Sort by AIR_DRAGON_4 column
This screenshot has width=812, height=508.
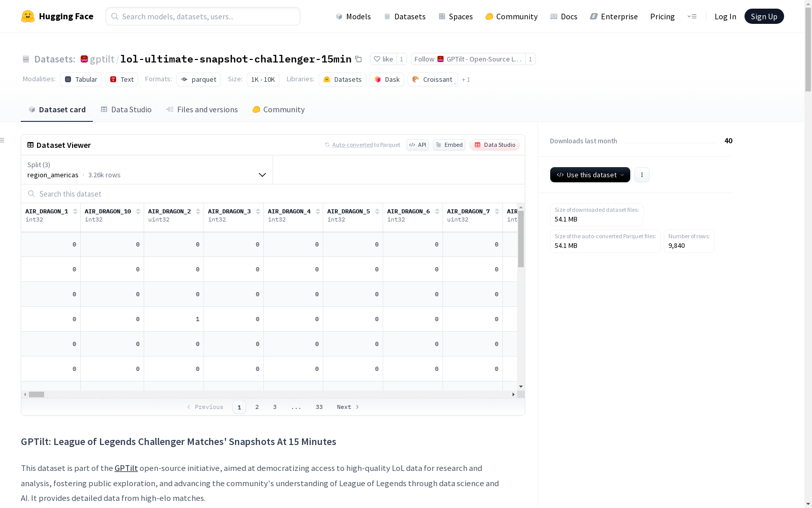pos(318,211)
